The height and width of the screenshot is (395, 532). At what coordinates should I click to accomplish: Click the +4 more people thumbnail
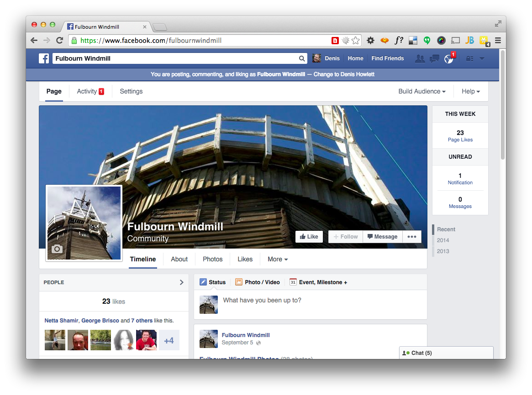coord(169,340)
